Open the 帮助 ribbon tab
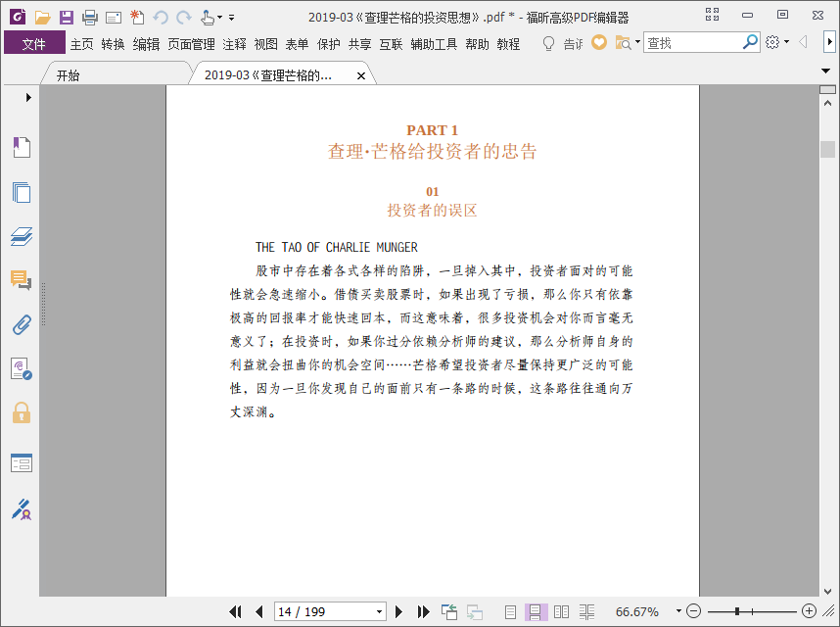Viewport: 840px width, 627px height. pos(477,44)
